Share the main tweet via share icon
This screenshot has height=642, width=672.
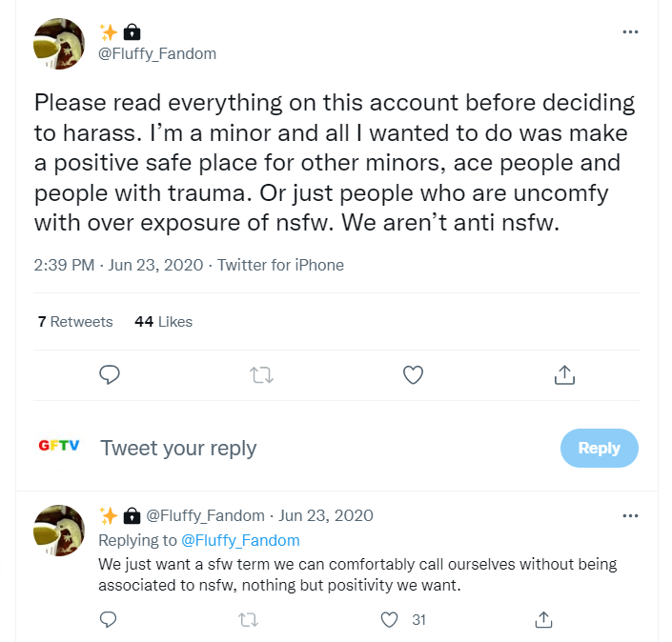point(564,375)
